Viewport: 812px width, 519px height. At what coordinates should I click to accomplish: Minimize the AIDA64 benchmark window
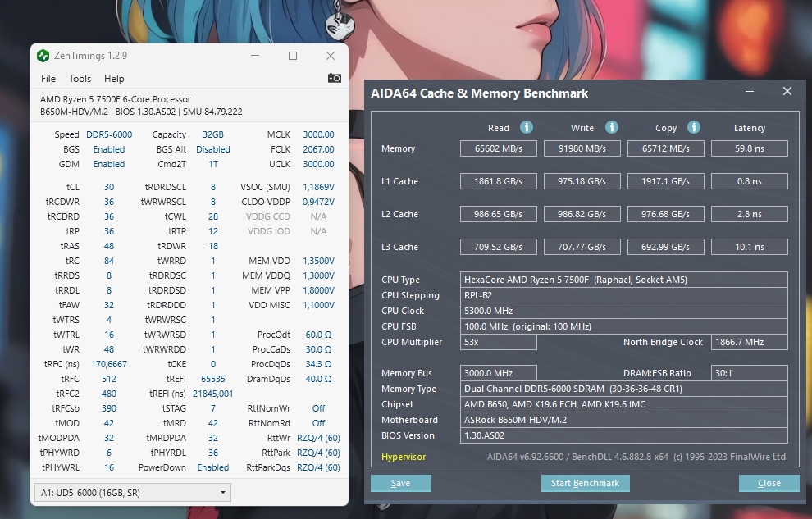(750, 92)
